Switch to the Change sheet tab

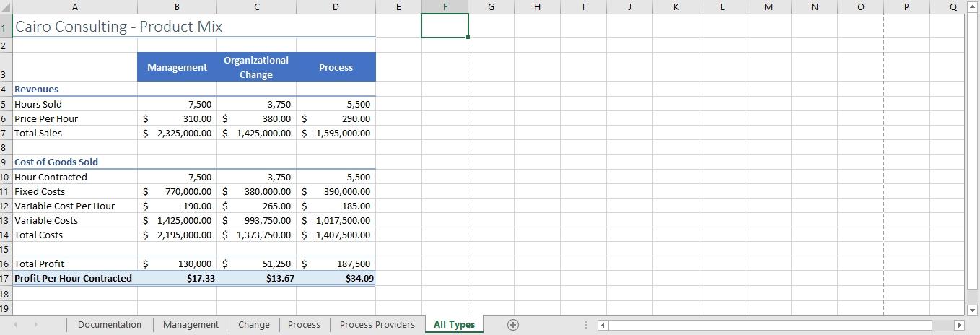pos(254,325)
